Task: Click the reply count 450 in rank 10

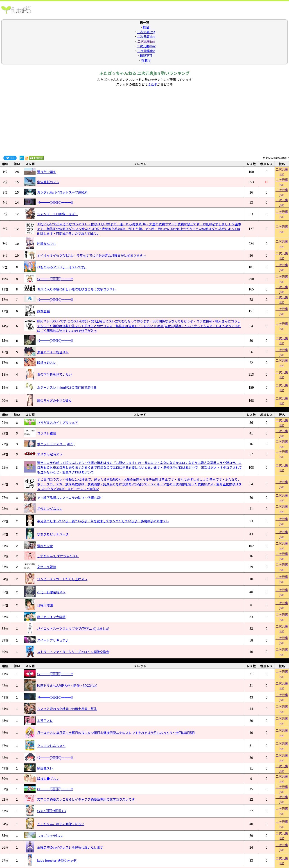Action: pyautogui.click(x=251, y=279)
